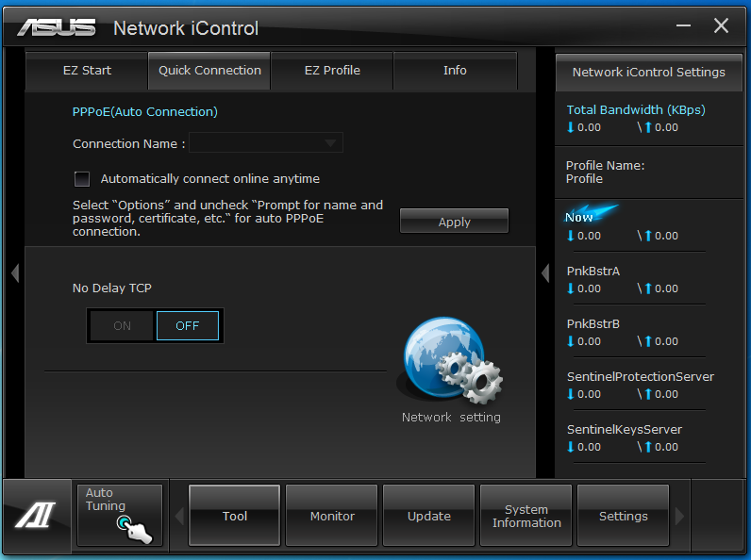Image resolution: width=751 pixels, height=560 pixels.
Task: Turn No Delay TCP ON
Action: pyautogui.click(x=122, y=326)
